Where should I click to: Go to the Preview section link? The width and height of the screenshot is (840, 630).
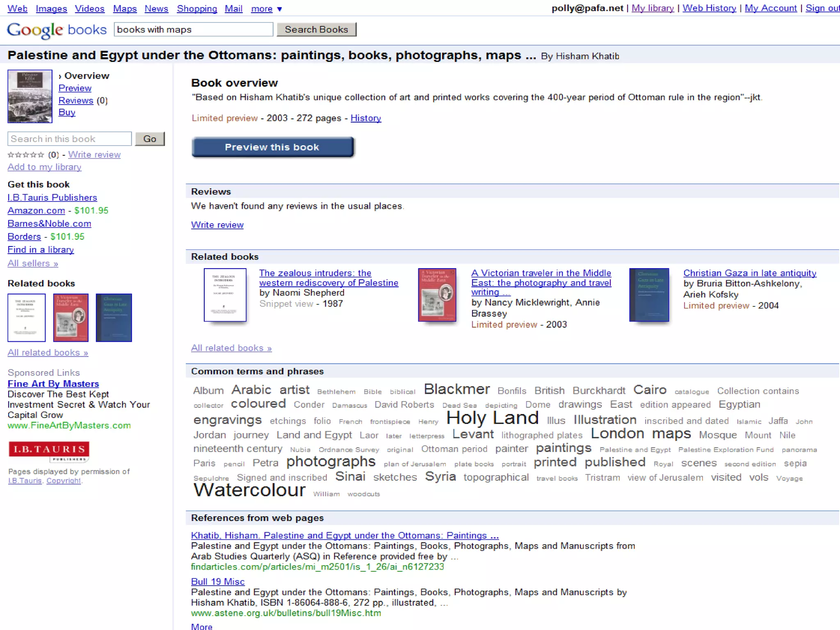[x=75, y=88]
